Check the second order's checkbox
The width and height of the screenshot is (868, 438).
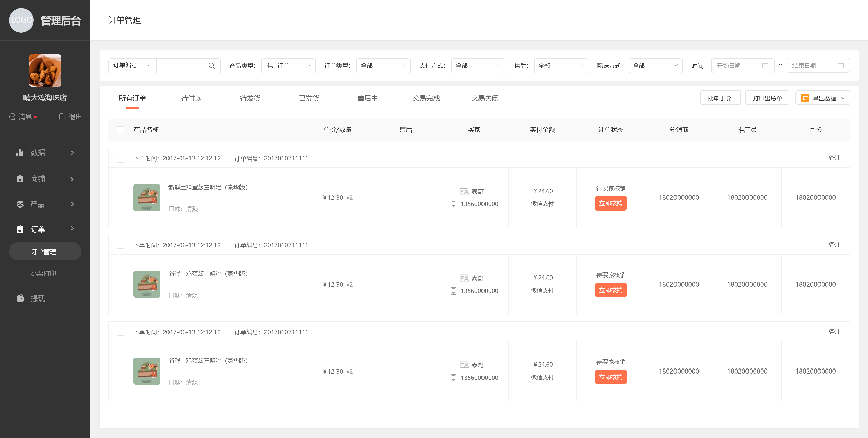pos(120,245)
